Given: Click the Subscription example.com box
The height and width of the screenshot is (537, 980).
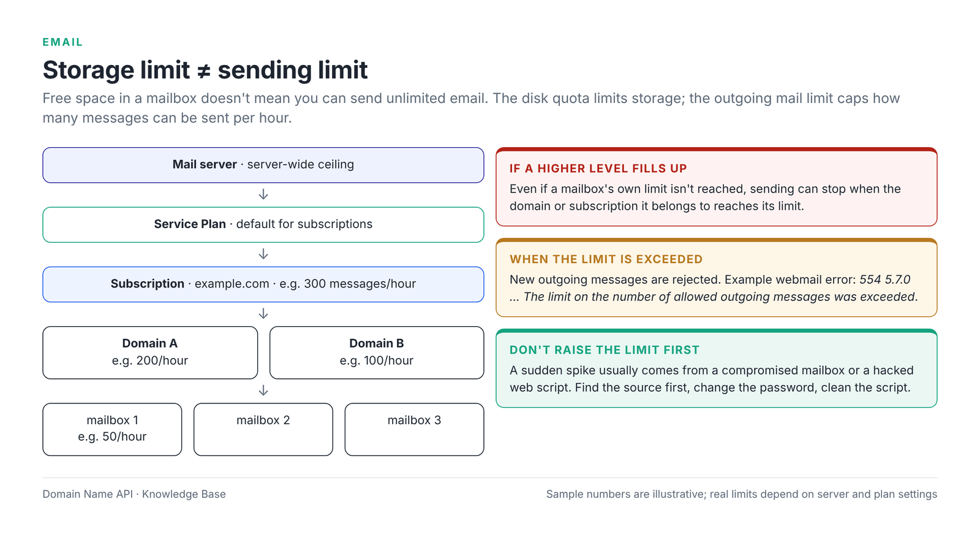Looking at the screenshot, I should point(263,284).
